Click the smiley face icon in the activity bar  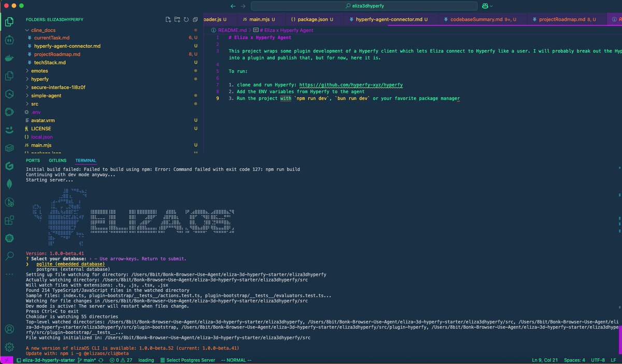(9, 129)
